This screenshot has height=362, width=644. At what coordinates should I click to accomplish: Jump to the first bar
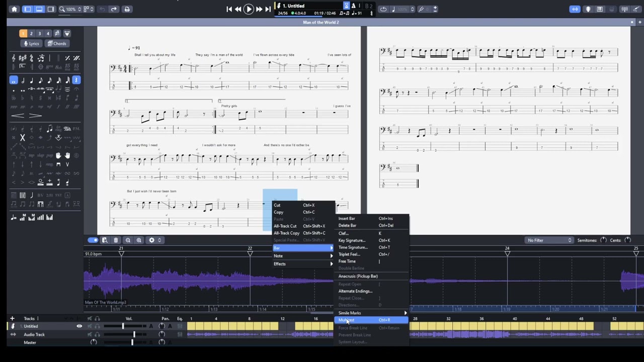click(229, 9)
